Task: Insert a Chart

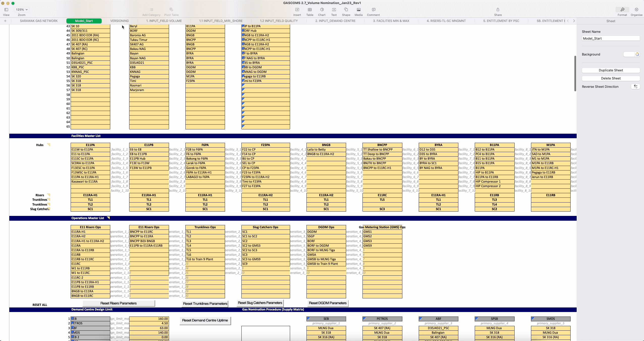Action: (x=322, y=10)
